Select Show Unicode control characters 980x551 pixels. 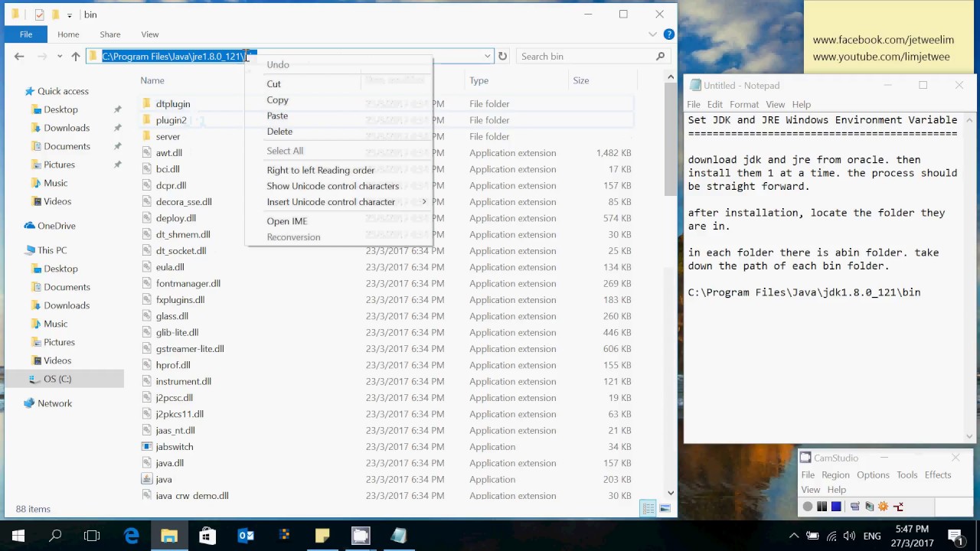(x=332, y=186)
